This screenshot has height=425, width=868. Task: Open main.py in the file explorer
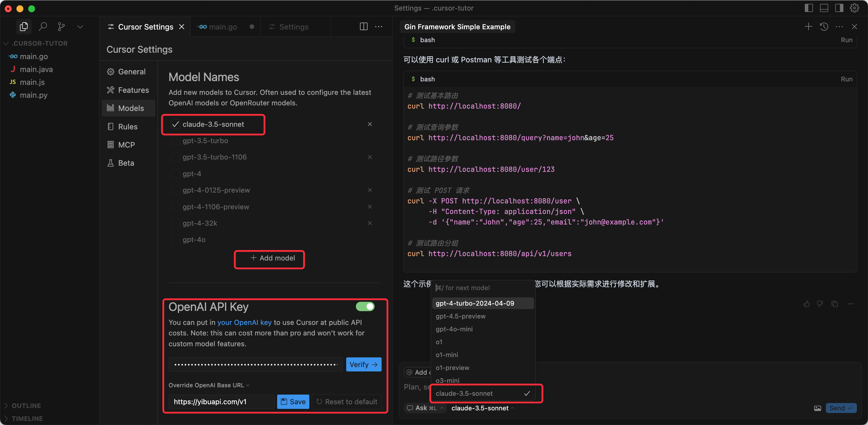tap(33, 95)
